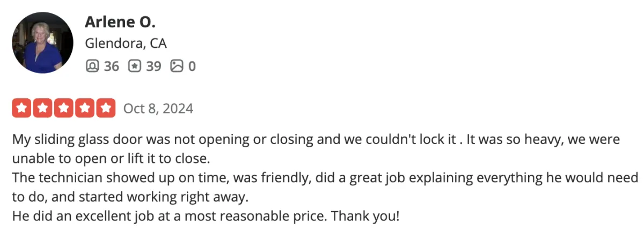The width and height of the screenshot is (644, 237).
Task: Click the line starting 'My sliding glass door'
Action: click(316, 140)
